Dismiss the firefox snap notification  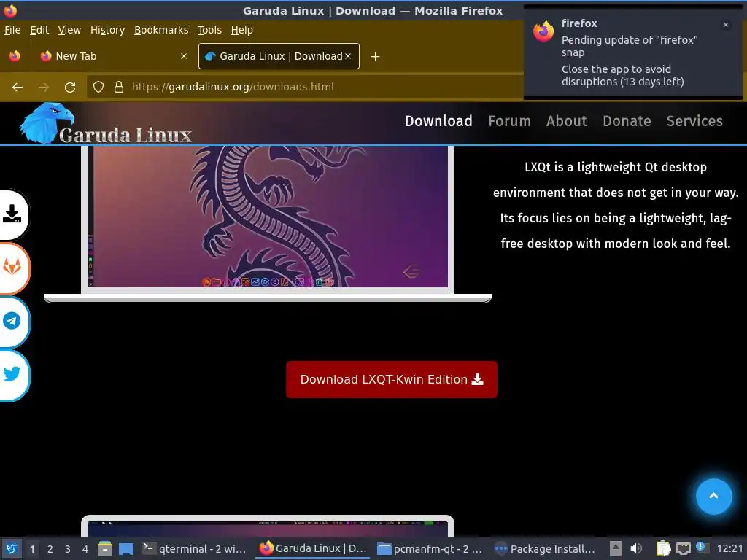726,25
